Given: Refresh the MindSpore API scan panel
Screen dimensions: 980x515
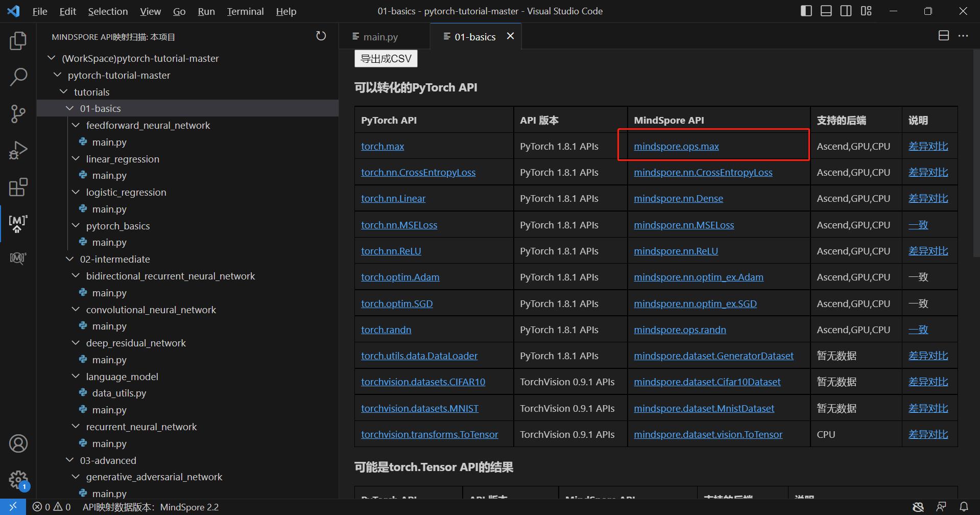Looking at the screenshot, I should pyautogui.click(x=321, y=36).
